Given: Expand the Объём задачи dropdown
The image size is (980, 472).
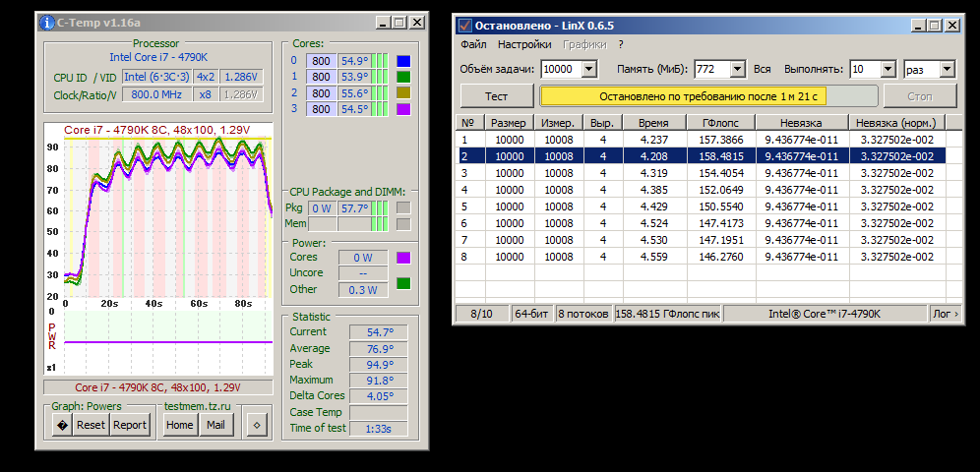Looking at the screenshot, I should [x=588, y=69].
